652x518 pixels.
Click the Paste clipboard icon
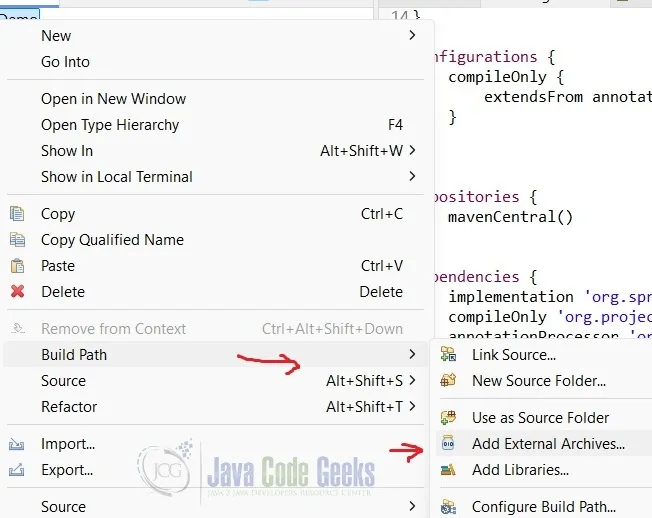pos(17,266)
